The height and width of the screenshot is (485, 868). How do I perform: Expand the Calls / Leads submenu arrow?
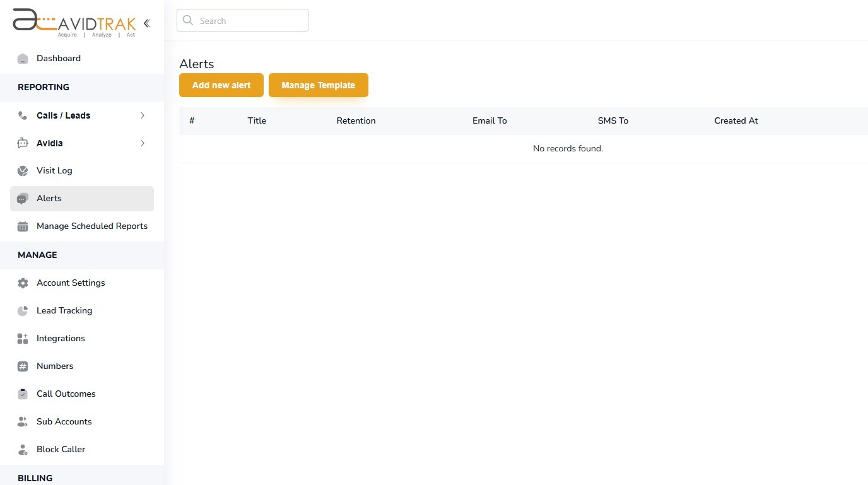[x=143, y=115]
